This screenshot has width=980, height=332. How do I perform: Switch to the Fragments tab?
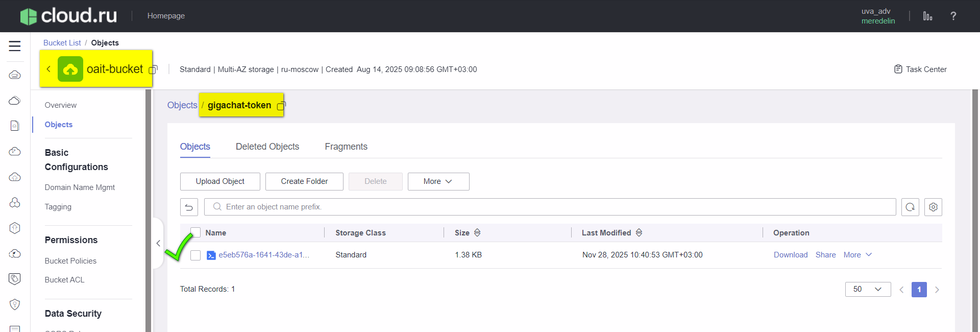click(x=346, y=147)
